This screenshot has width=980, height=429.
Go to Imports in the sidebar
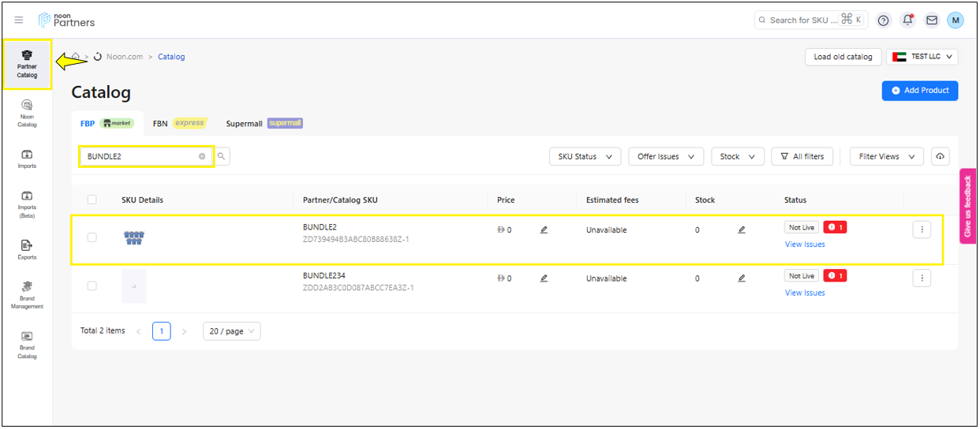[27, 159]
